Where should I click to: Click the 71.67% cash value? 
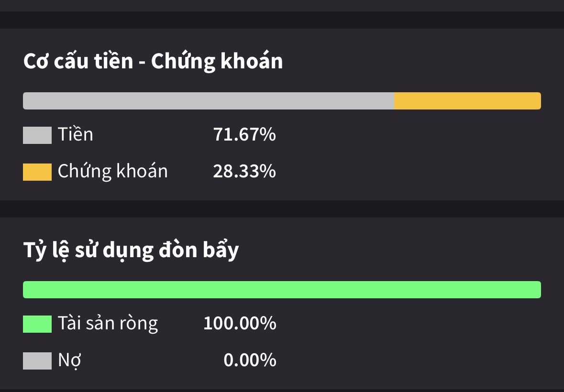coord(244,134)
